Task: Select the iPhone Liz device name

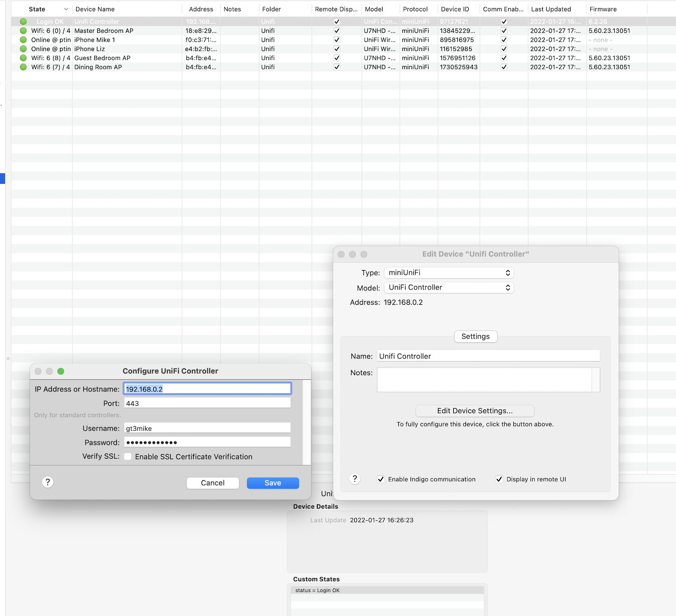Action: click(89, 49)
